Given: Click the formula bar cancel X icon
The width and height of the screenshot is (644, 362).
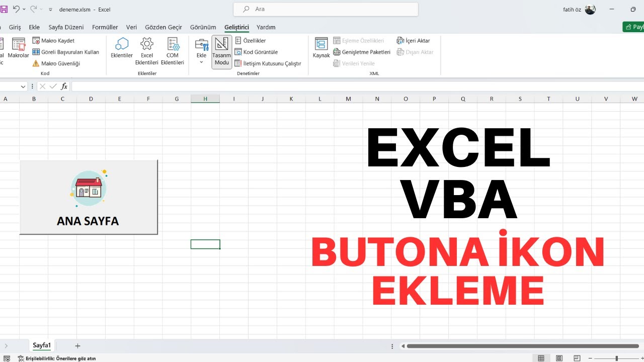Looking at the screenshot, I should (x=42, y=86).
